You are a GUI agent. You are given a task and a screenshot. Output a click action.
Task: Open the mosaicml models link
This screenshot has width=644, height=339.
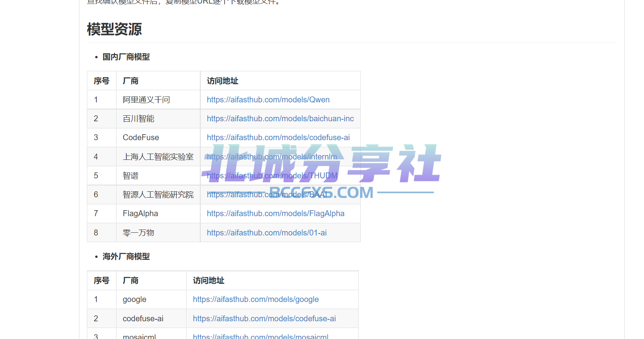pos(260,336)
